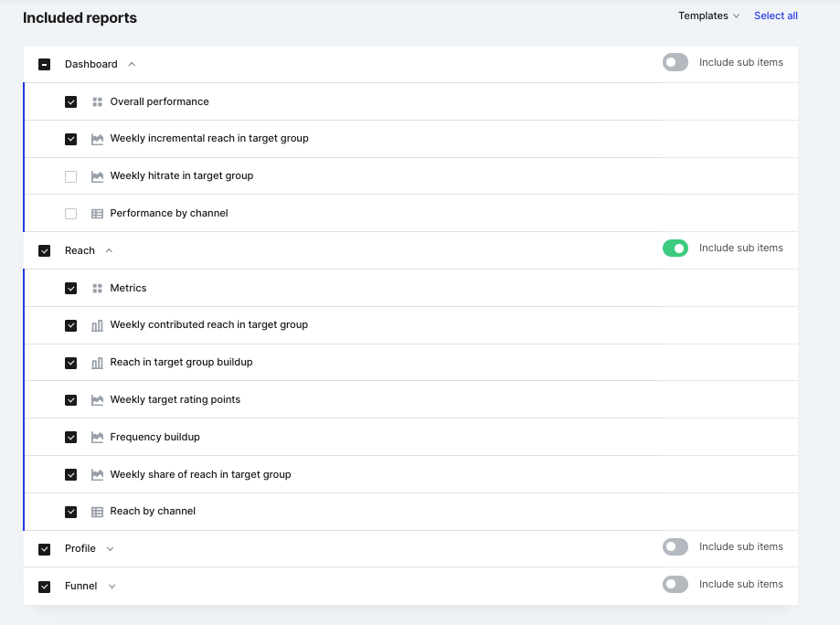This screenshot has height=625, width=840.
Task: Expand the Funnel section chevron
Action: point(112,587)
